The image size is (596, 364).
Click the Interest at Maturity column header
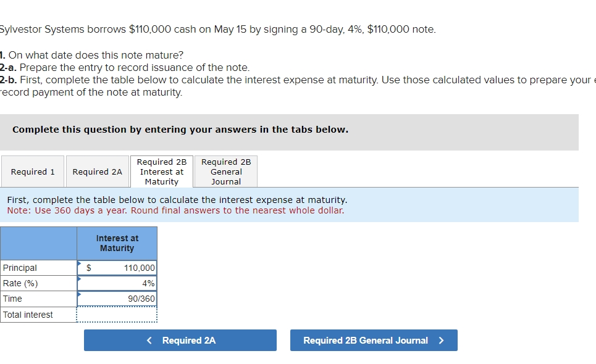point(117,243)
